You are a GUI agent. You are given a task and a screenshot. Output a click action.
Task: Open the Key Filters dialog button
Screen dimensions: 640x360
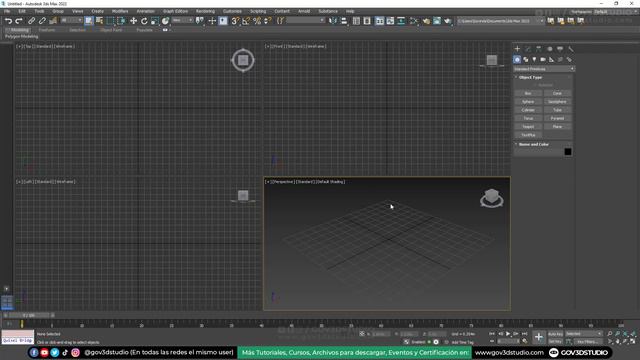[x=588, y=342]
